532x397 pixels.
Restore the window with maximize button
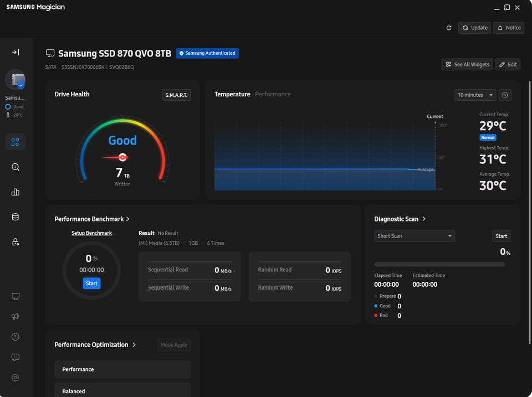(507, 7)
